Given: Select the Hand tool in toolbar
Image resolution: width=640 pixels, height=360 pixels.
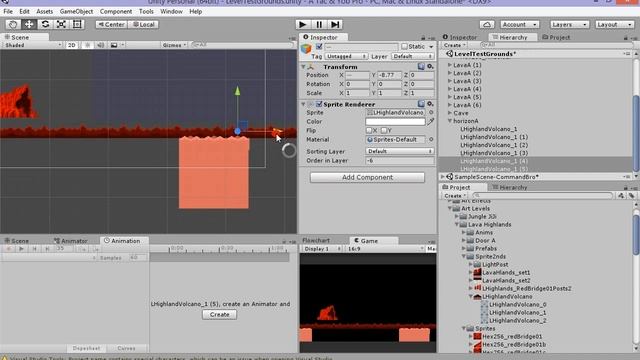Looking at the screenshot, I should 13,24.
